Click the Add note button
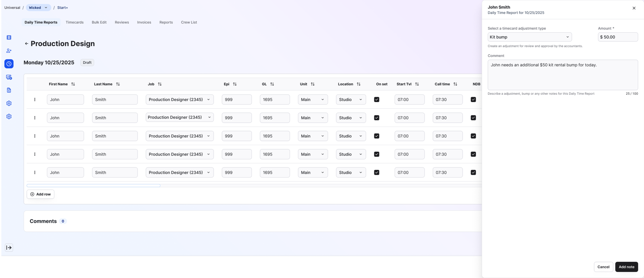The width and height of the screenshot is (644, 278). point(626,267)
